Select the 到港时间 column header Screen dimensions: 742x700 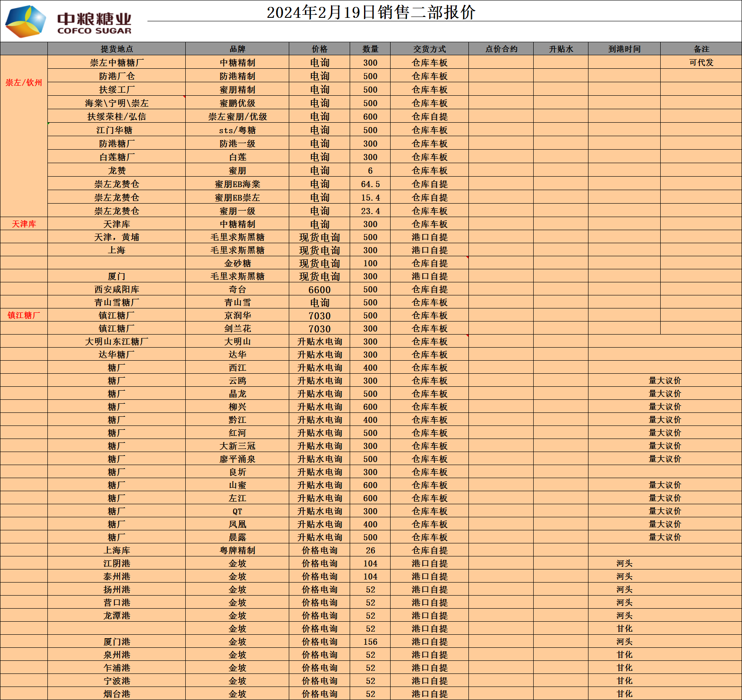[x=624, y=49]
